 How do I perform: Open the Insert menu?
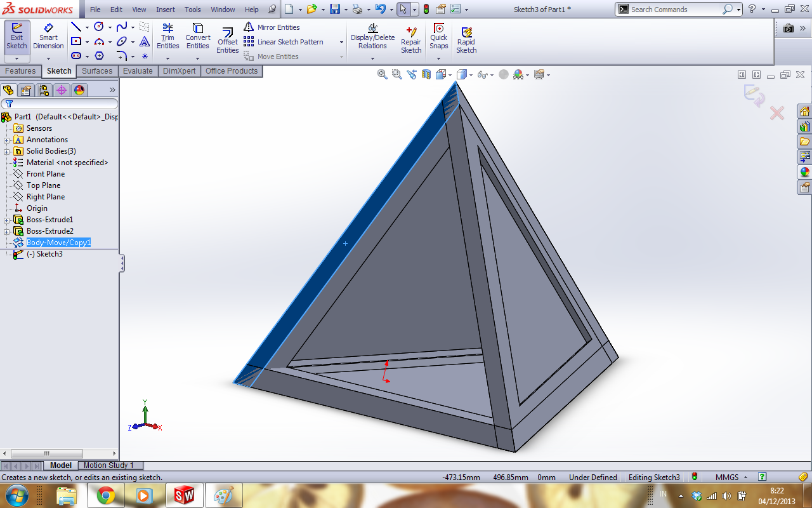[166, 10]
